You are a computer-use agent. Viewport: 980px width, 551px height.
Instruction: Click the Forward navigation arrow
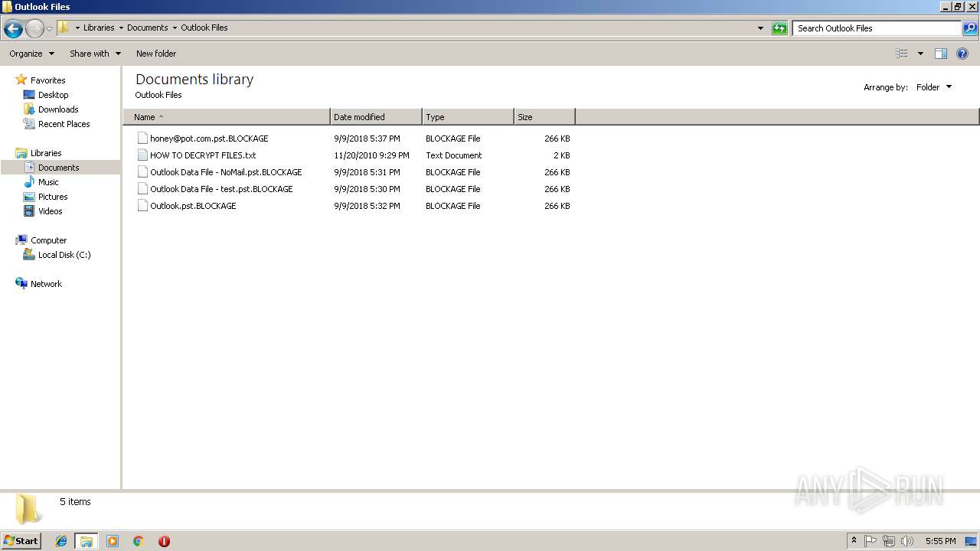point(34,29)
